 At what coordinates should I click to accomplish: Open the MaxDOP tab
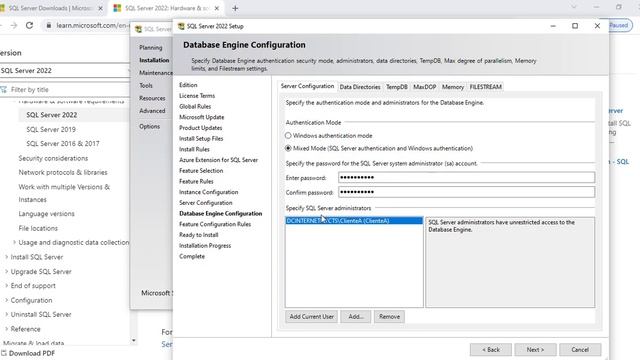coord(424,87)
